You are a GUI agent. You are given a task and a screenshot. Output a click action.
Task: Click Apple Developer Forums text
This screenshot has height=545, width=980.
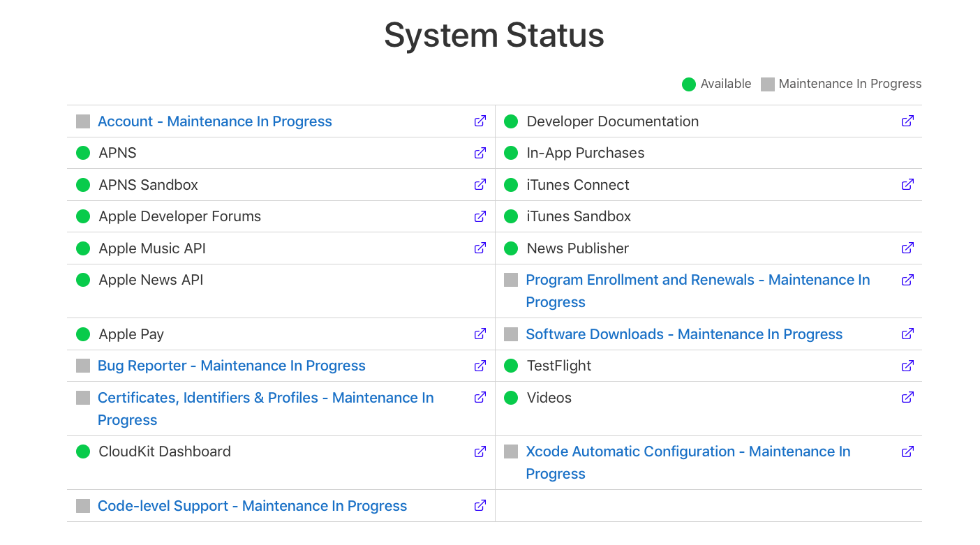[180, 216]
